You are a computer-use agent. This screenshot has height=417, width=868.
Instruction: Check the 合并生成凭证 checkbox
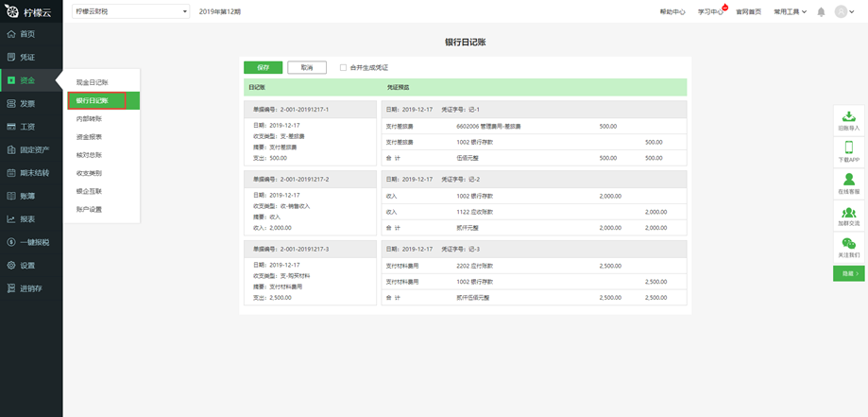tap(343, 68)
